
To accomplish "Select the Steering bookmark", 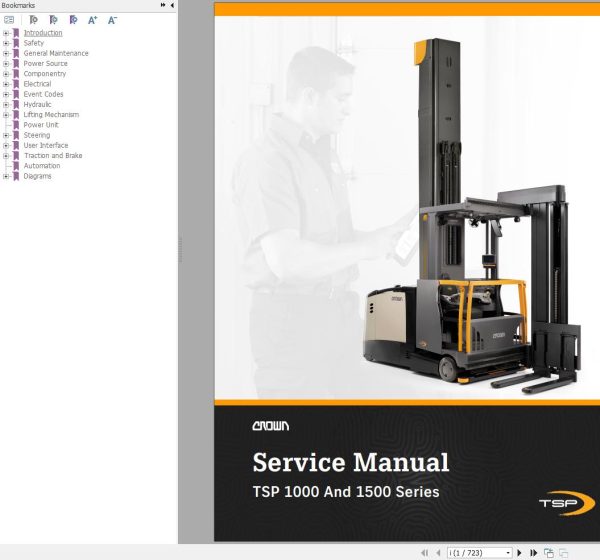I will pyautogui.click(x=37, y=135).
